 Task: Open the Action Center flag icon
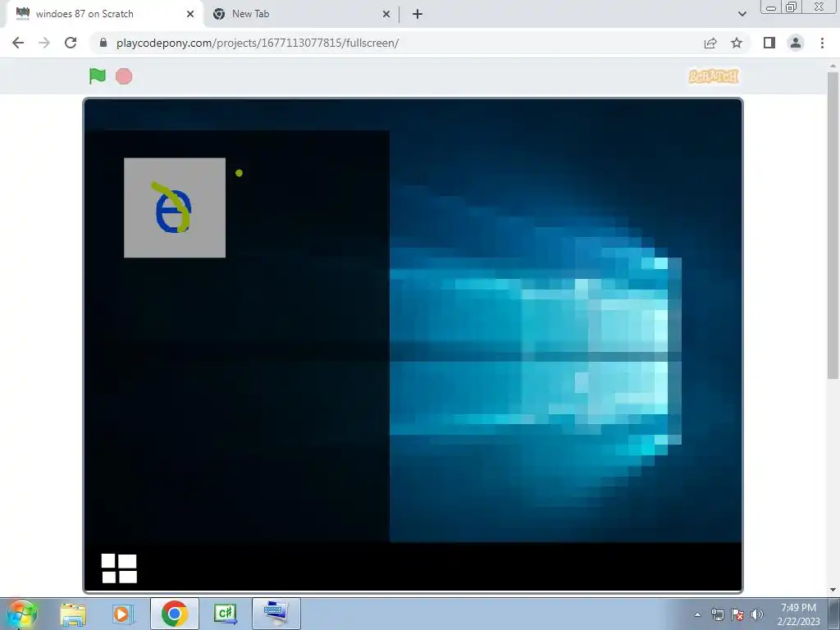[x=737, y=614]
